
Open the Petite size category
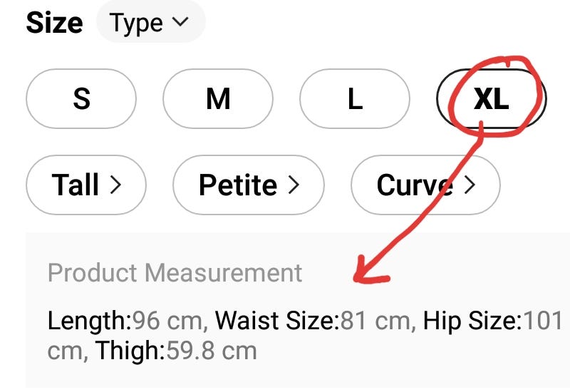pos(248,185)
